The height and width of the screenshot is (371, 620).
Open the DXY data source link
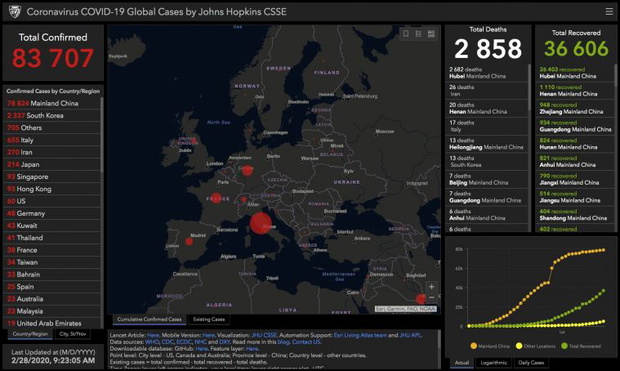(225, 342)
